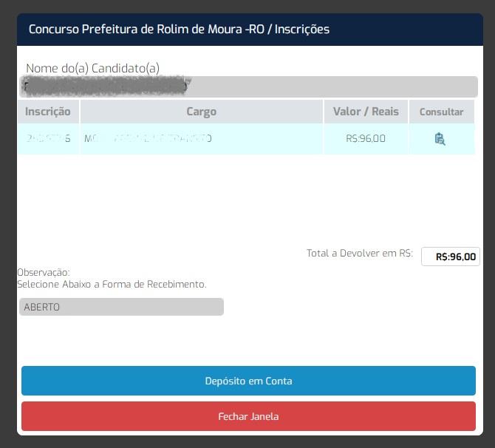Click the Nome do(a) Candidato(a) label

pyautogui.click(x=93, y=68)
